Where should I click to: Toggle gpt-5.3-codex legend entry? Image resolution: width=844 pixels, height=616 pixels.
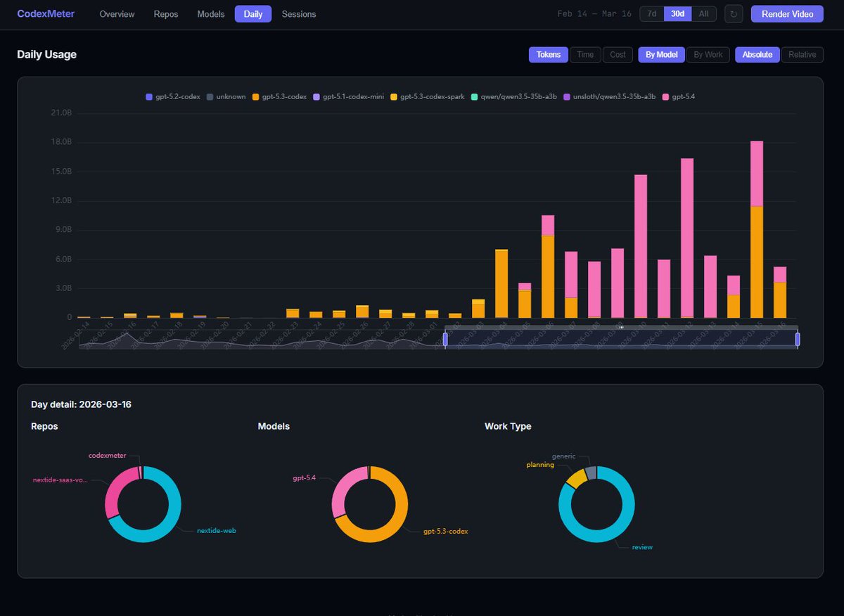click(x=279, y=96)
